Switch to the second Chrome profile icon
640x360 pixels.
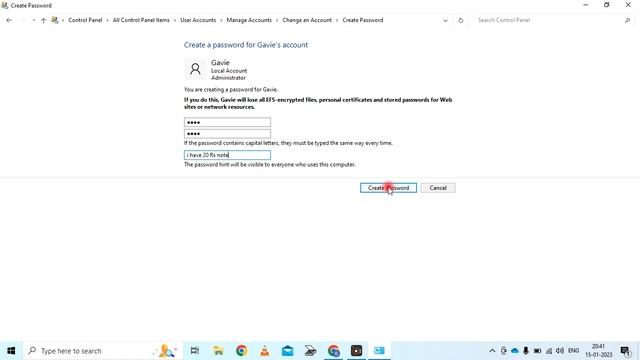333,351
